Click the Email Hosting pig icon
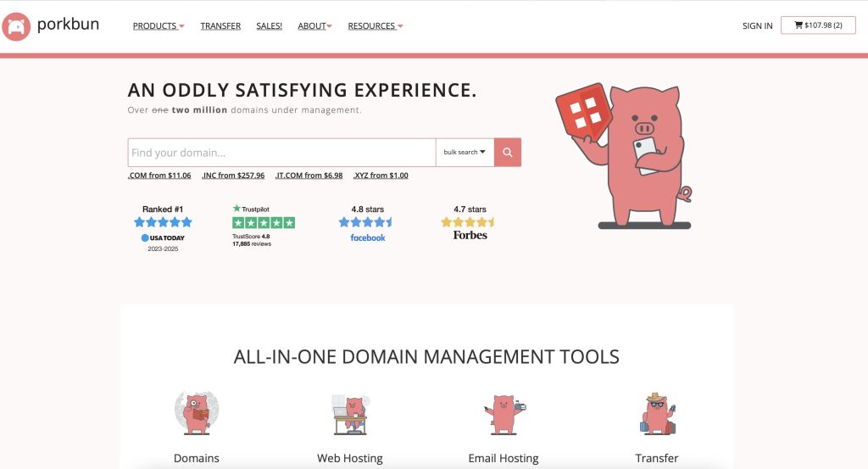 [x=504, y=415]
